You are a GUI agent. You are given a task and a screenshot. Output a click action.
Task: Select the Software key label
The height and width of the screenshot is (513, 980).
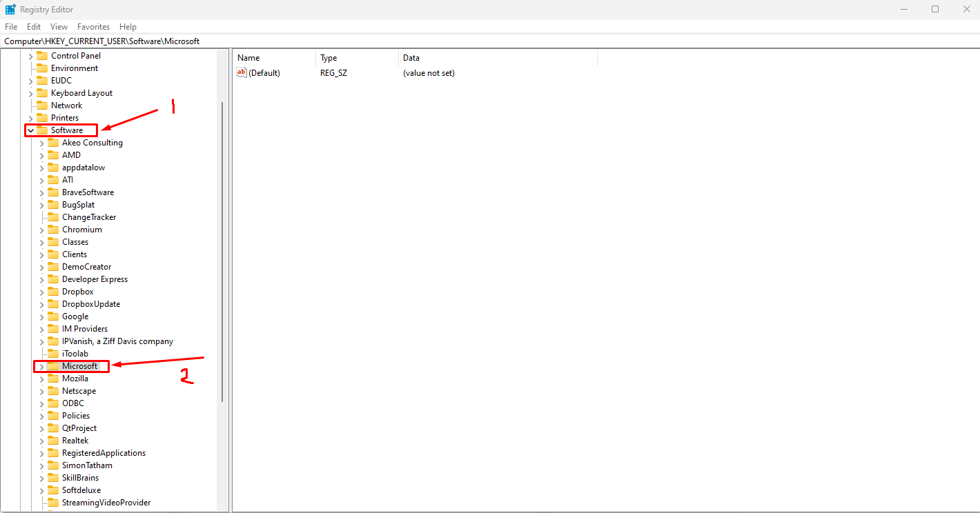(67, 130)
